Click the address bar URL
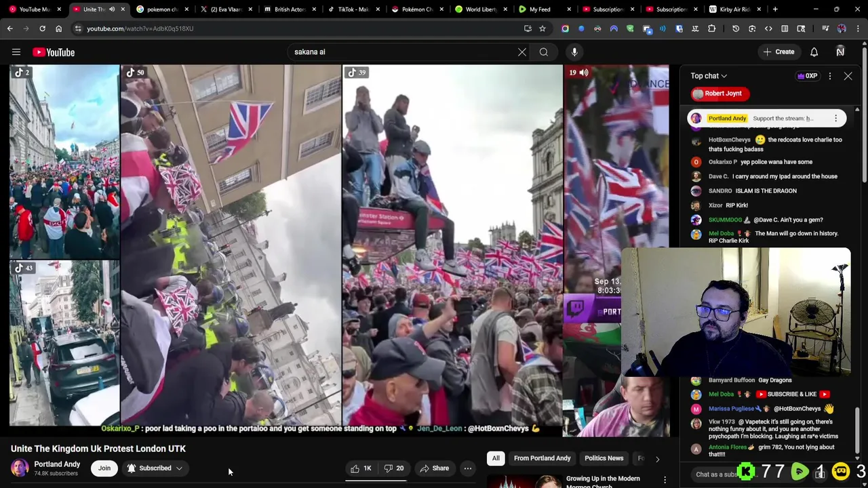868x488 pixels. 140,28
